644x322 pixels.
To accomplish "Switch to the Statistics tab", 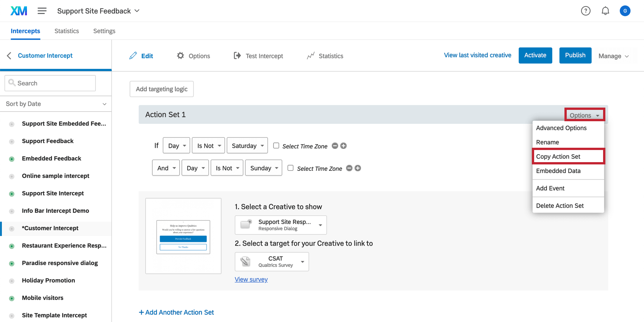I will (67, 31).
